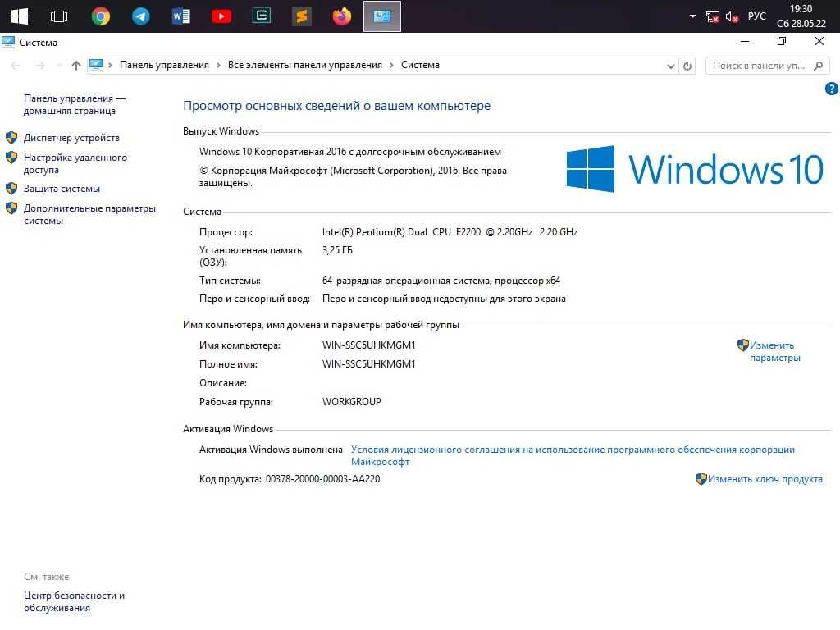This screenshot has height=630, width=840.
Task: Open Help with the question mark icon
Action: (832, 89)
